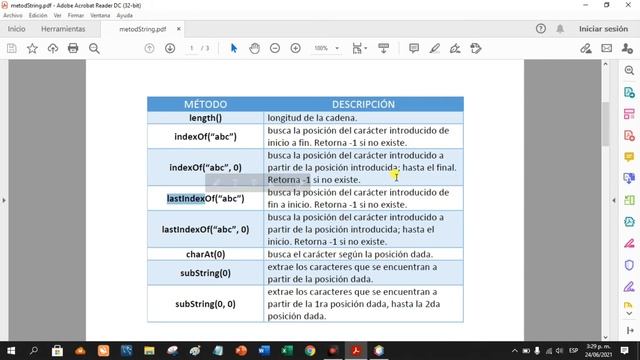The image size is (640, 360).
Task: Open the notifications bell
Action: pyautogui.click(x=560, y=29)
